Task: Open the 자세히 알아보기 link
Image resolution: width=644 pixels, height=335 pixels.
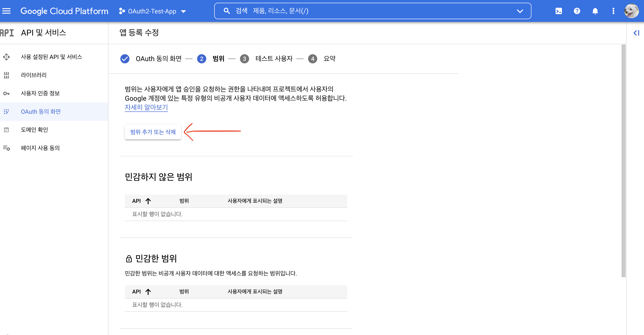Action: point(146,107)
